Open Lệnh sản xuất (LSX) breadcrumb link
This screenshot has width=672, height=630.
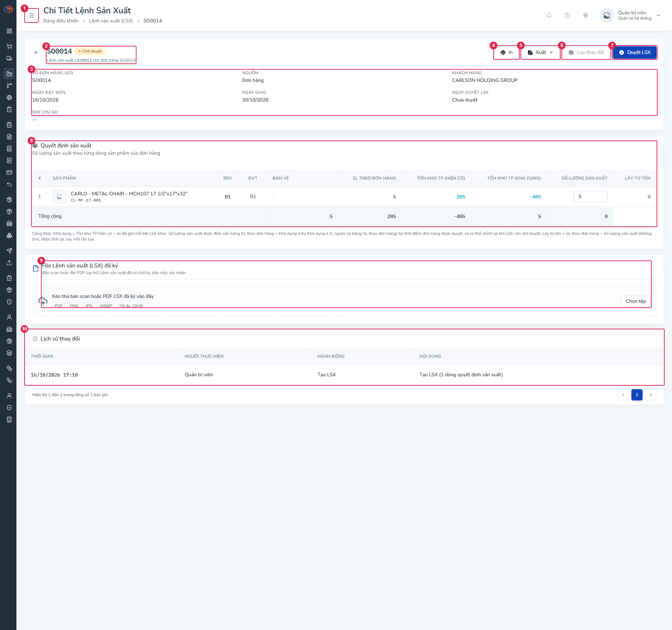(x=111, y=21)
